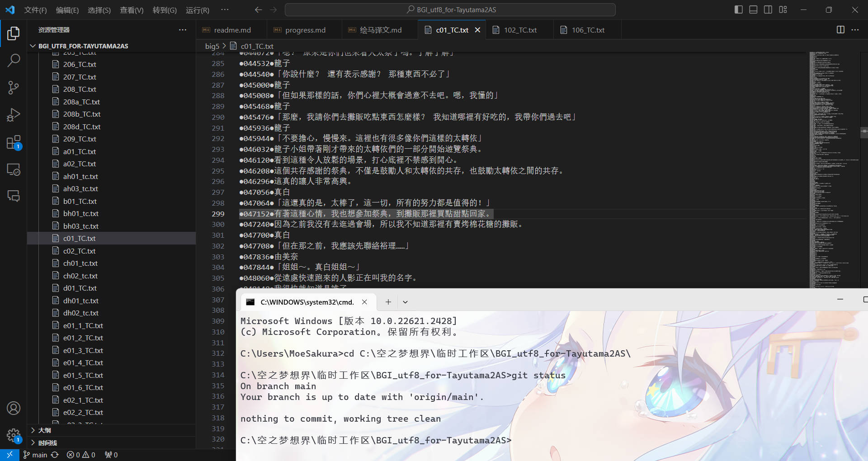This screenshot has height=461, width=868.
Task: Click the big5 breadcrumb folder
Action: pyautogui.click(x=212, y=46)
